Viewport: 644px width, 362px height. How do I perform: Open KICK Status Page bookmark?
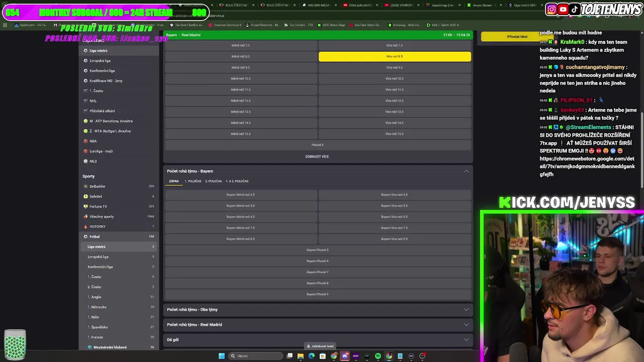pyautogui.click(x=331, y=25)
